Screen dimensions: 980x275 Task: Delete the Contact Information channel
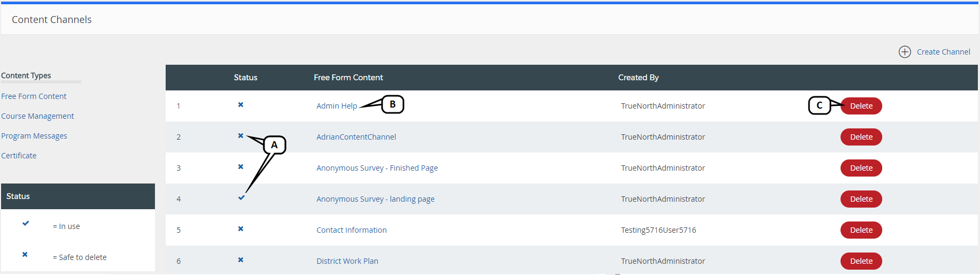861,230
